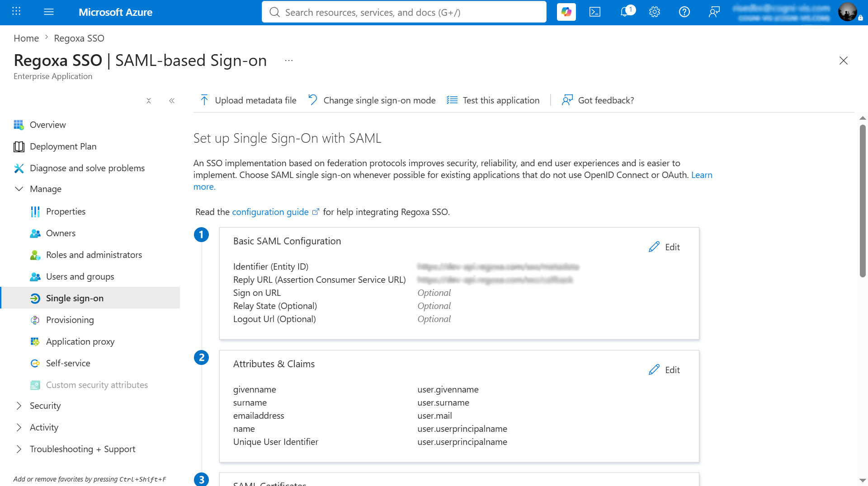Collapse the sidebar with double chevron
Viewport: 868px width, 486px height.
(x=172, y=101)
